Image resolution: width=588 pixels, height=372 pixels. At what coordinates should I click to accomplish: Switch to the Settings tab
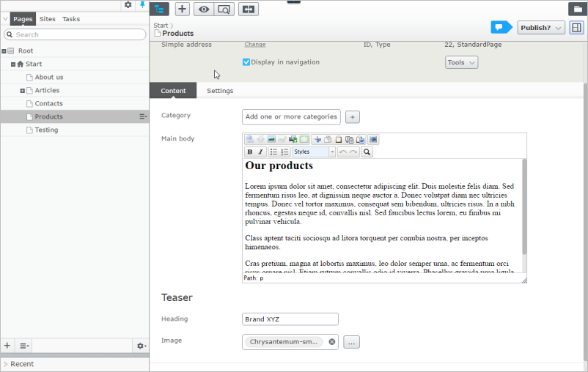point(220,91)
